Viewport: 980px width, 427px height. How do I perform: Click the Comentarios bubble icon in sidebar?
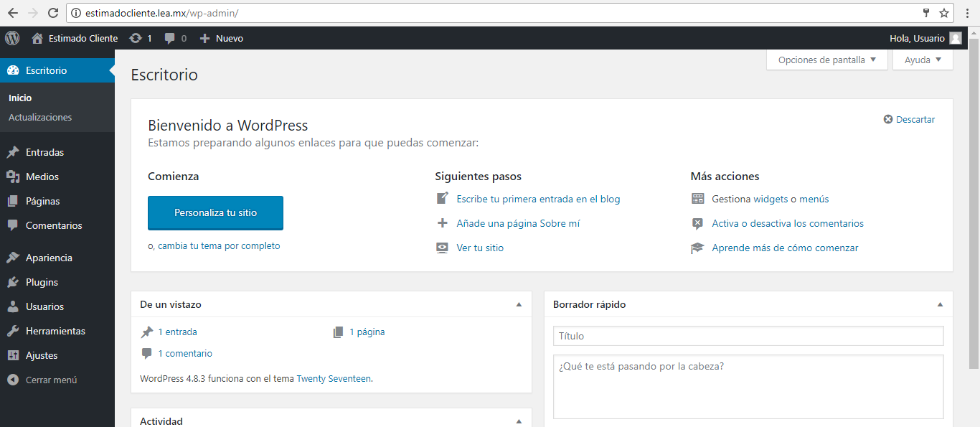coord(12,225)
